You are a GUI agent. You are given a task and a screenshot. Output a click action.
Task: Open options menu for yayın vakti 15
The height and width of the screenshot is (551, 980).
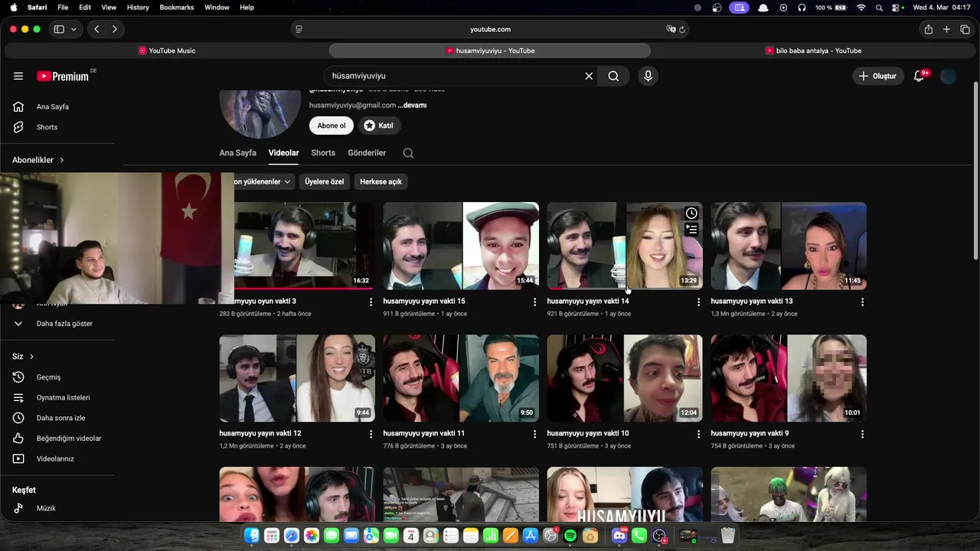(x=534, y=302)
